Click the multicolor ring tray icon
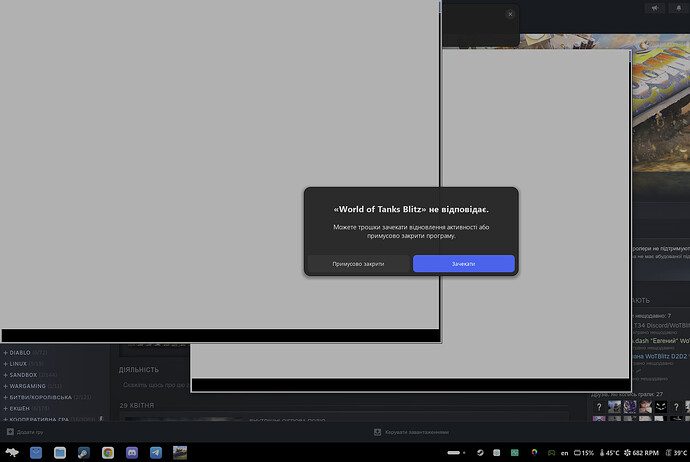Screen dimensions: 690x462 [x=534, y=452]
